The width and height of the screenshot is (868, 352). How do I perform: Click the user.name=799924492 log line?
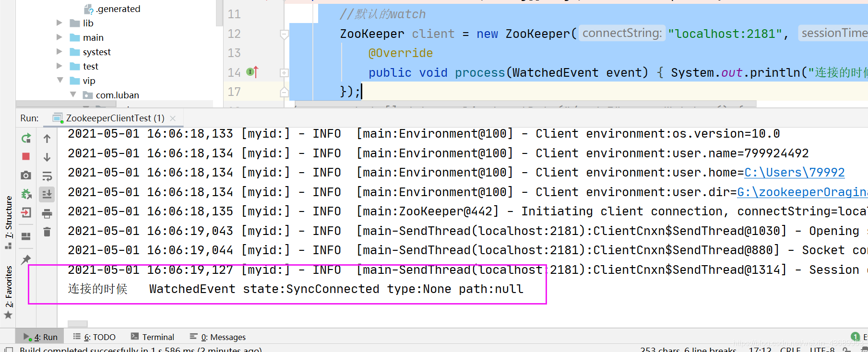(x=438, y=153)
